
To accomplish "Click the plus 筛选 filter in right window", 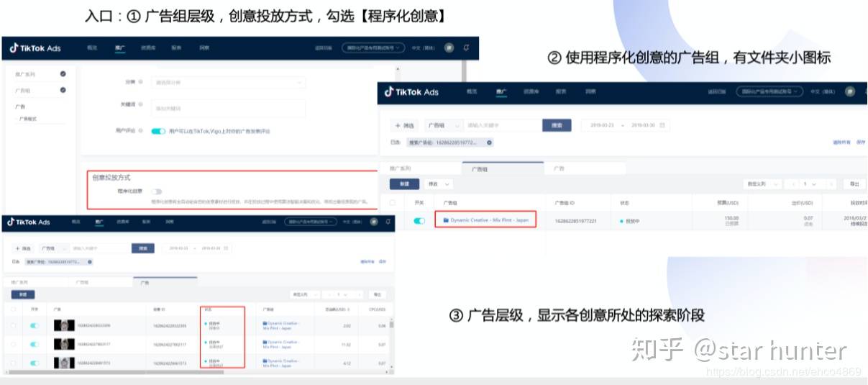I will [406, 125].
